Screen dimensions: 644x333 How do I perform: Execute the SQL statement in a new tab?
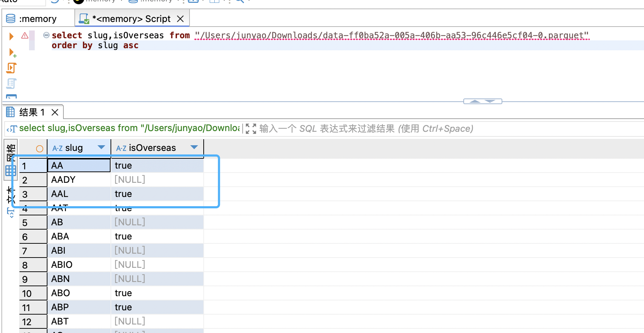pyautogui.click(x=12, y=53)
